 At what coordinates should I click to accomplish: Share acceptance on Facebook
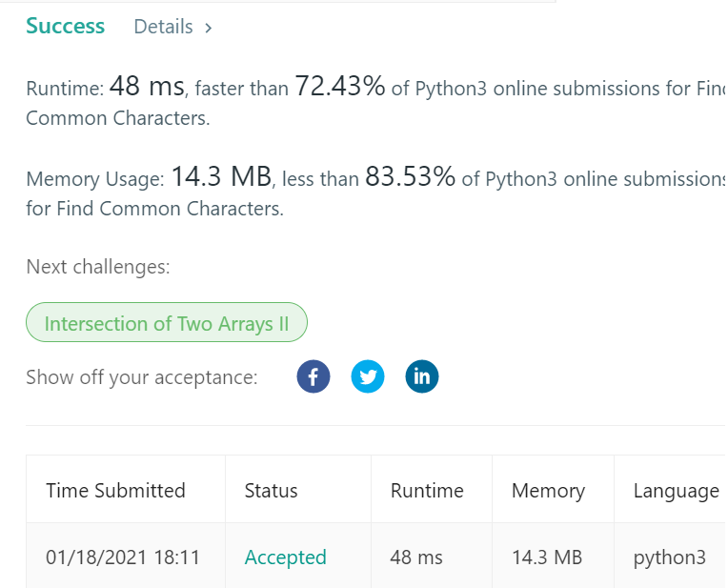click(313, 376)
